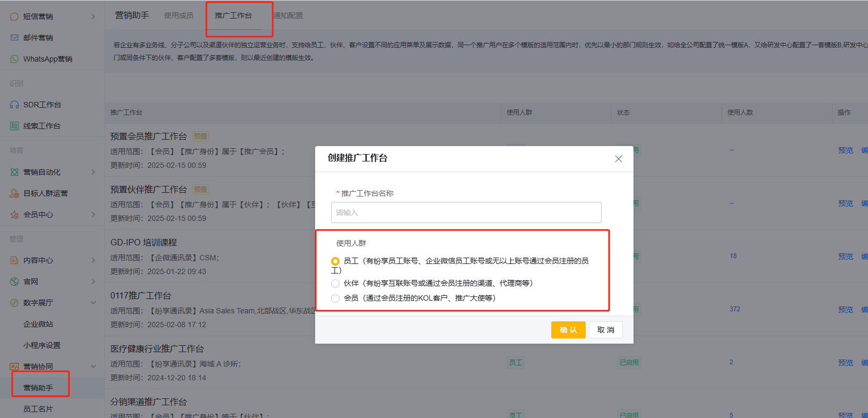
Task: Click the 目标人群运营 icon
Action: click(x=14, y=193)
